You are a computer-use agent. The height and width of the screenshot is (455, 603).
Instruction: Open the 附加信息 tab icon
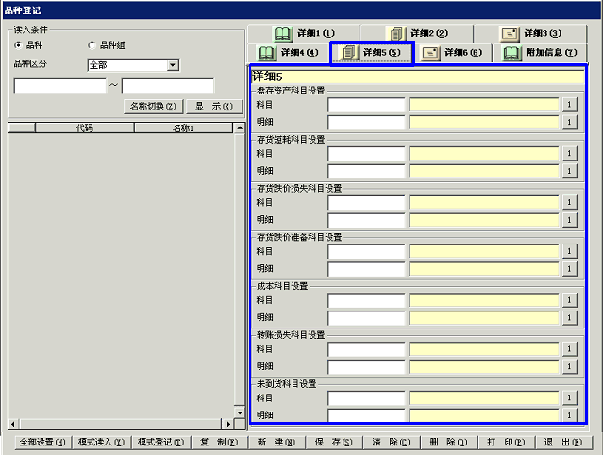coord(512,53)
